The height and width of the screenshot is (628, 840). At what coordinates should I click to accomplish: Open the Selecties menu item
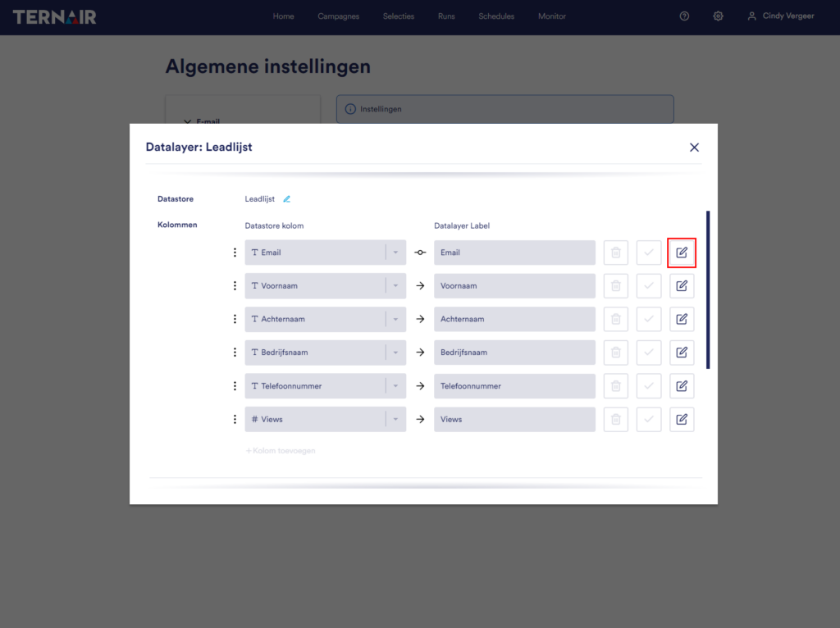tap(399, 16)
